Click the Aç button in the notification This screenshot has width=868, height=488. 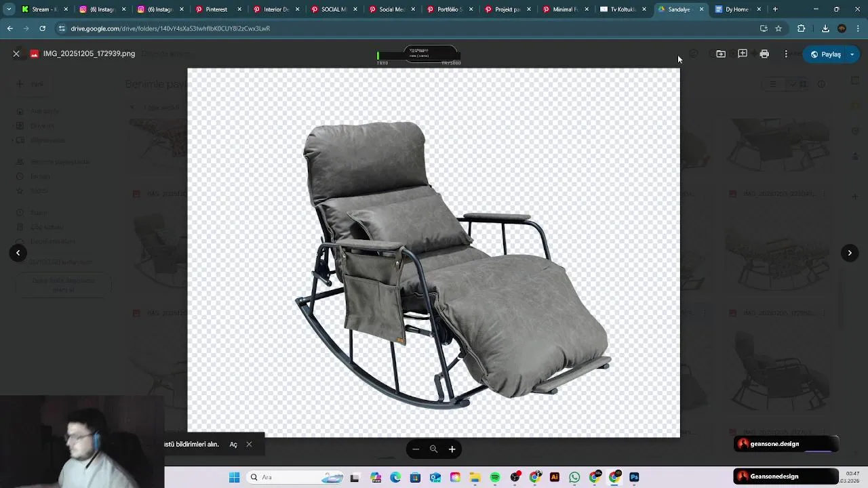[233, 445]
